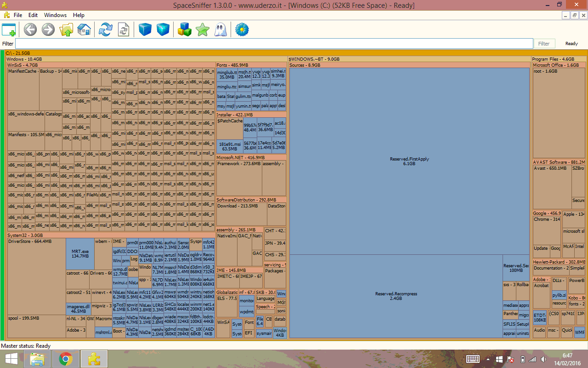Select the Fonts - 485.9MB folder header
The image size is (588, 368).
point(251,65)
